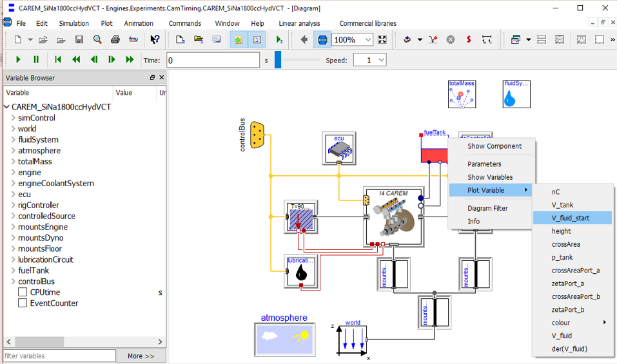Pause the animation
Viewport: 617px width, 364px height.
coord(36,59)
